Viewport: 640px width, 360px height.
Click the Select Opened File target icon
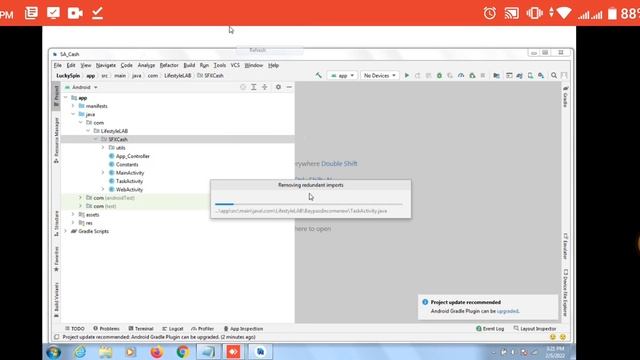[x=243, y=87]
